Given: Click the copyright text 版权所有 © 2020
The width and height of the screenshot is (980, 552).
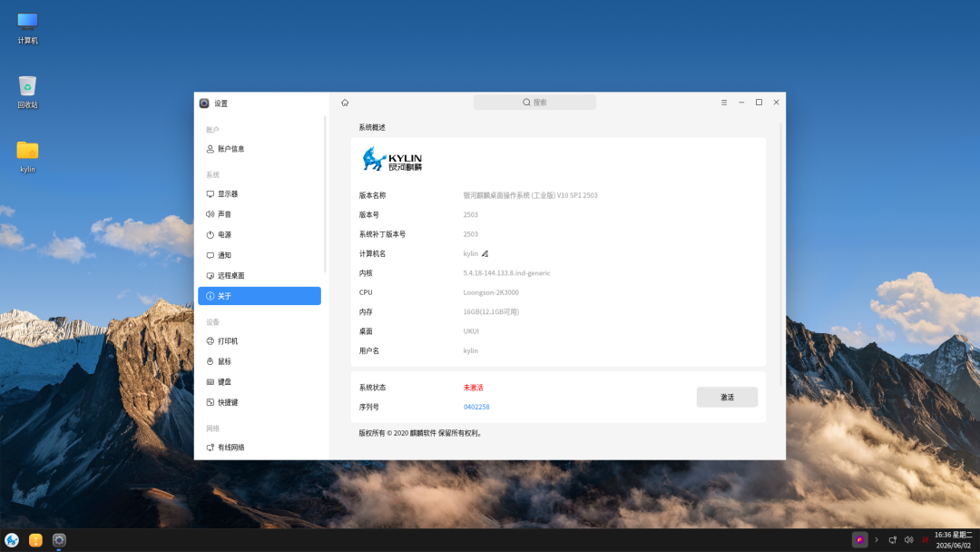Looking at the screenshot, I should [383, 433].
